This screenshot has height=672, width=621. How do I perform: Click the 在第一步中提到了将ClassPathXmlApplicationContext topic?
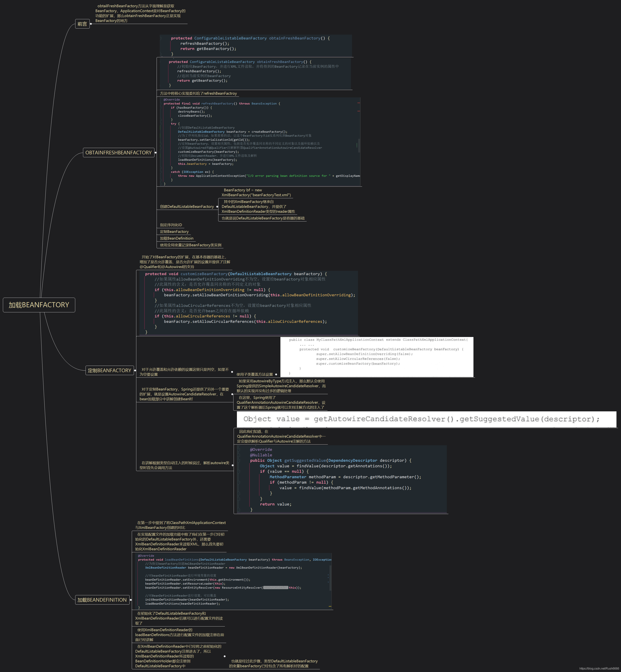click(181, 525)
